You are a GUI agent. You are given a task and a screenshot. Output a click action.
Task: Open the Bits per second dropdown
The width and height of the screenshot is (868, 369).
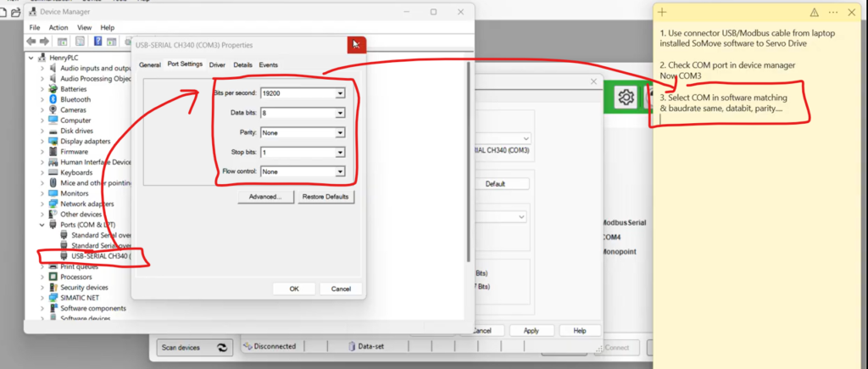pos(340,93)
